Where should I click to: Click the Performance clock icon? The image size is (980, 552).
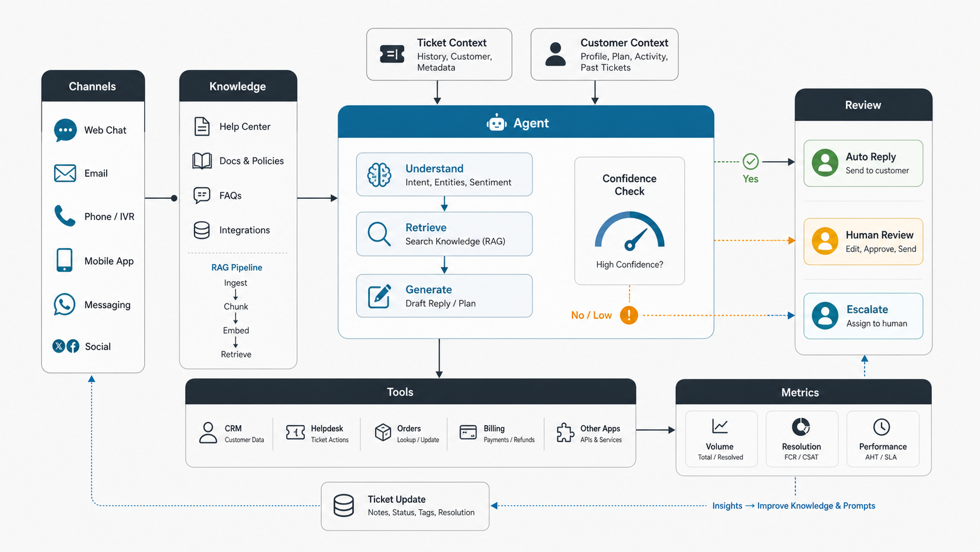(x=882, y=426)
